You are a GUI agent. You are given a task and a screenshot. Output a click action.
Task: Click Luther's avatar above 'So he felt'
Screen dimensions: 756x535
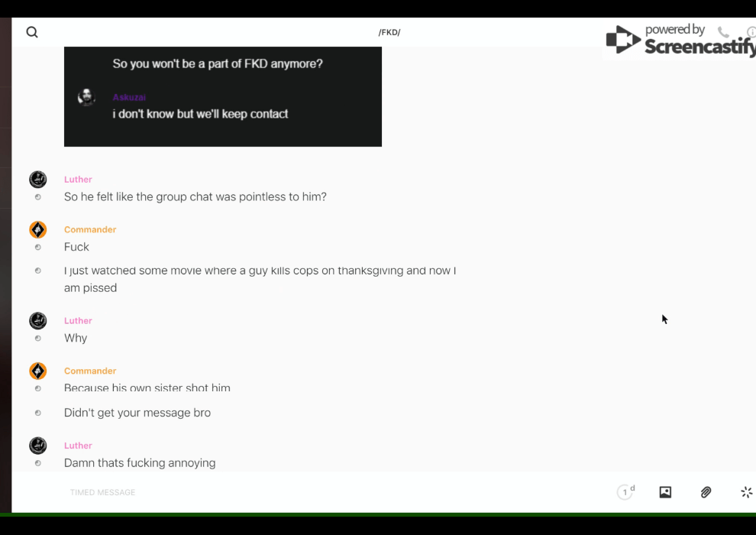[37, 180]
